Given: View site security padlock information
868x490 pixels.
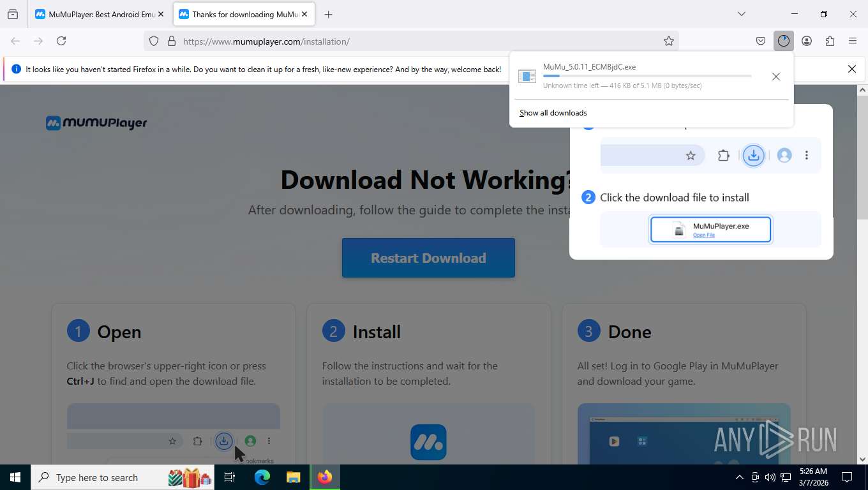Looking at the screenshot, I should click(x=171, y=41).
